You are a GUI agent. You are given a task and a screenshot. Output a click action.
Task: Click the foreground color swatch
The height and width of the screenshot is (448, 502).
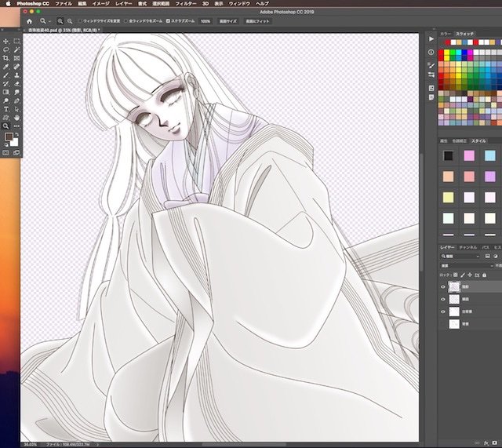coord(9,137)
